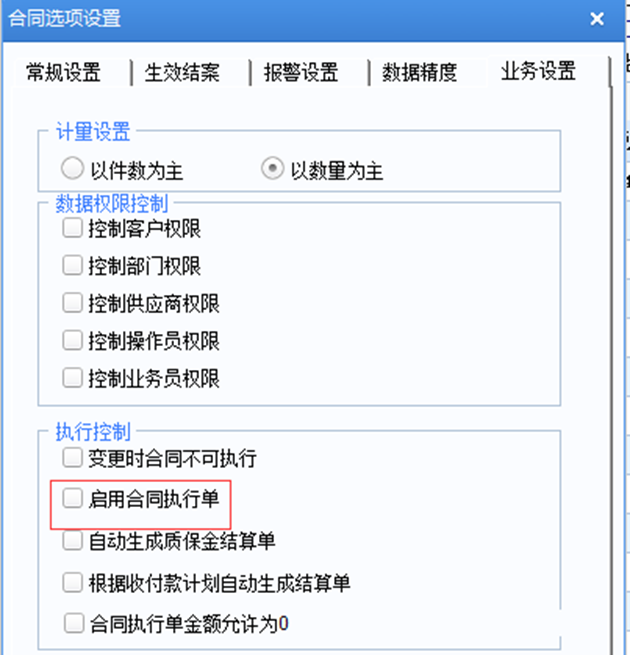630x655 pixels.
Task: Click the 启用合同执行单 label text
Action: coord(154,499)
